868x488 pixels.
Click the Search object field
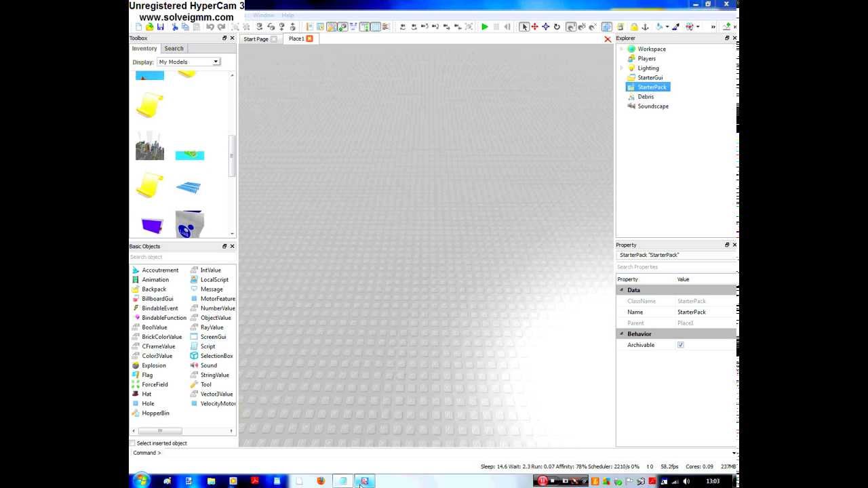182,257
